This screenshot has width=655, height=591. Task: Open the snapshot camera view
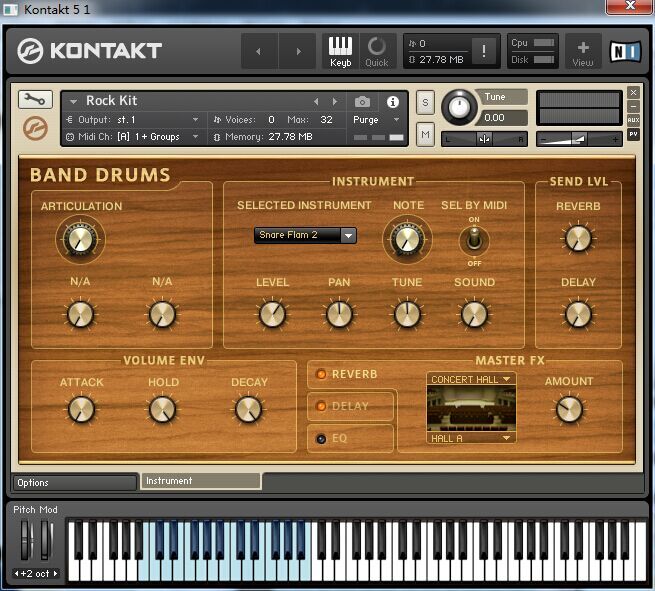362,101
